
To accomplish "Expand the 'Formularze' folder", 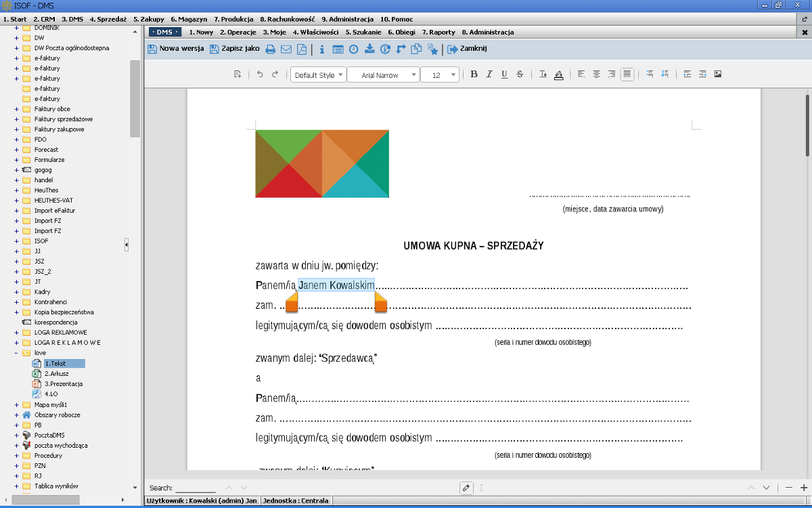I will tap(16, 160).
